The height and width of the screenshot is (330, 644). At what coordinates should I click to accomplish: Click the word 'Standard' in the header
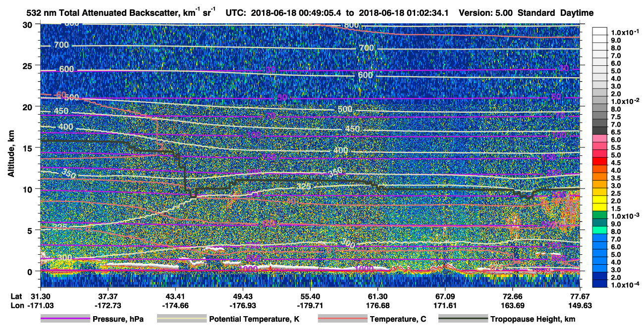click(537, 13)
